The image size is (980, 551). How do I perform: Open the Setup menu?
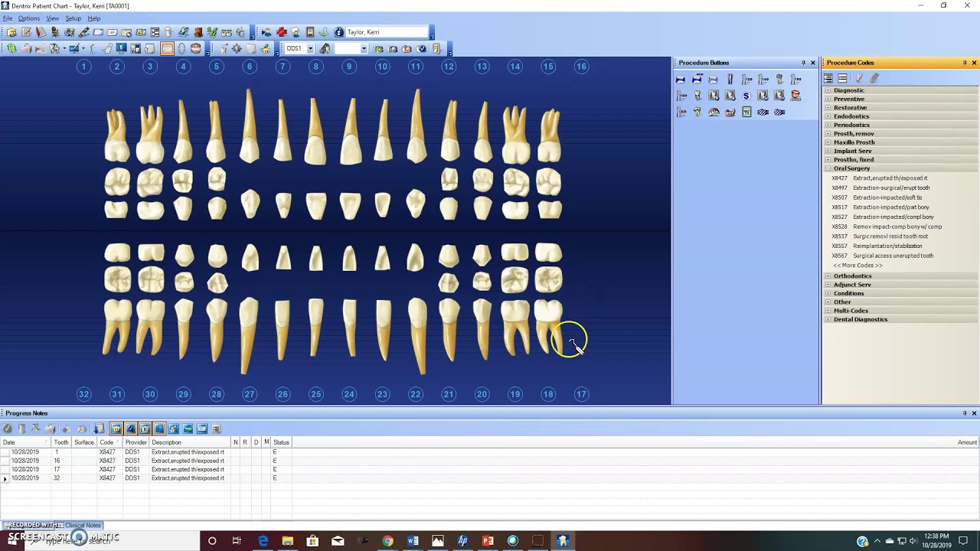pyautogui.click(x=73, y=18)
